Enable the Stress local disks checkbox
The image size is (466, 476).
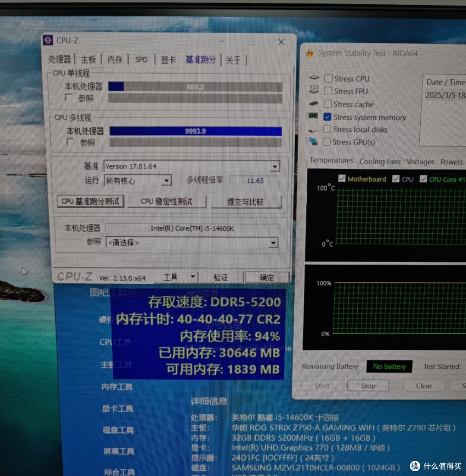[327, 129]
